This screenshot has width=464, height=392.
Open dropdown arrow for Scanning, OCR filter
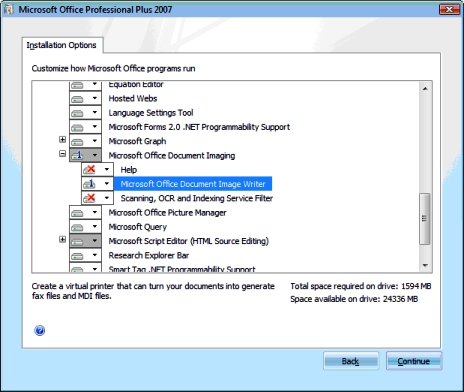pos(107,198)
